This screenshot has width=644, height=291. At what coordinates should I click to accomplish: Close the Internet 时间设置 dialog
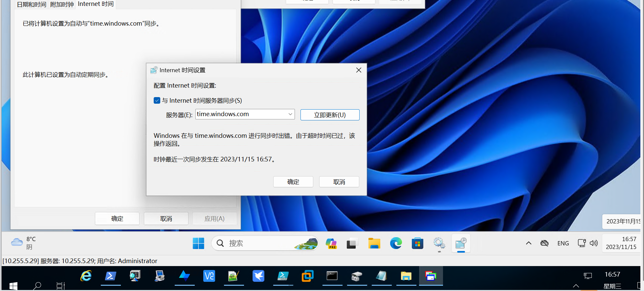(x=359, y=70)
